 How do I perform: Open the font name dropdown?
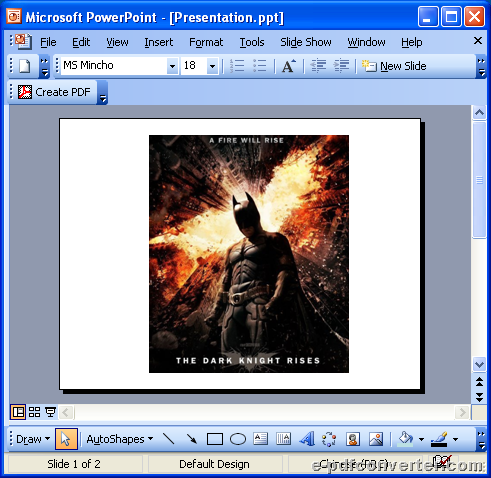pos(172,66)
